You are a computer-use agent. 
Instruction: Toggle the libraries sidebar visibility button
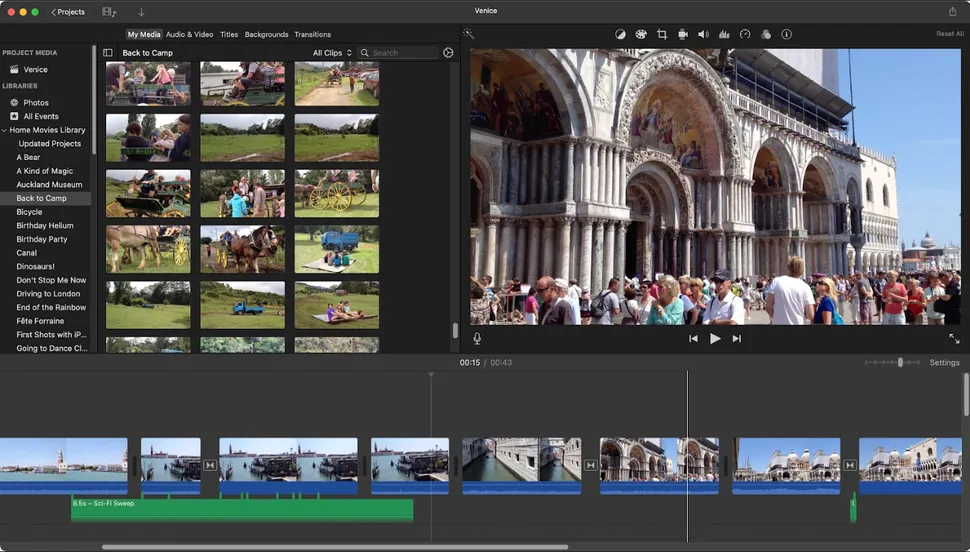click(108, 53)
